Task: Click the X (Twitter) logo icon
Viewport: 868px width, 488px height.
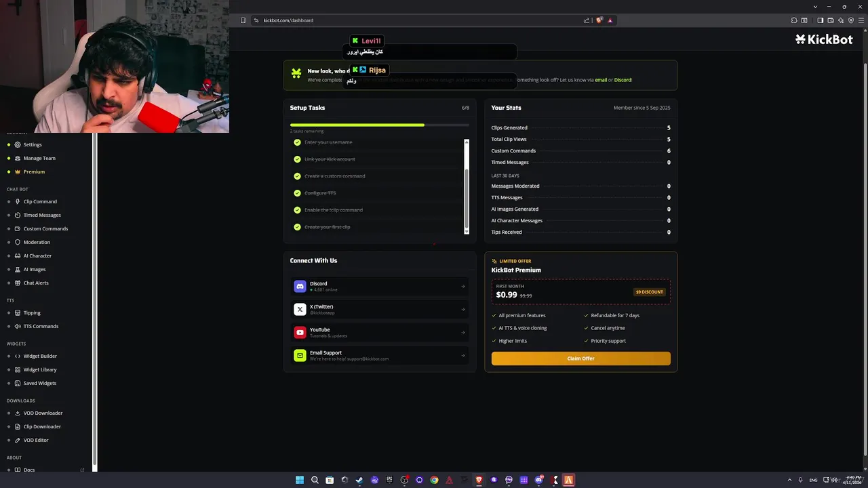Action: coord(300,309)
